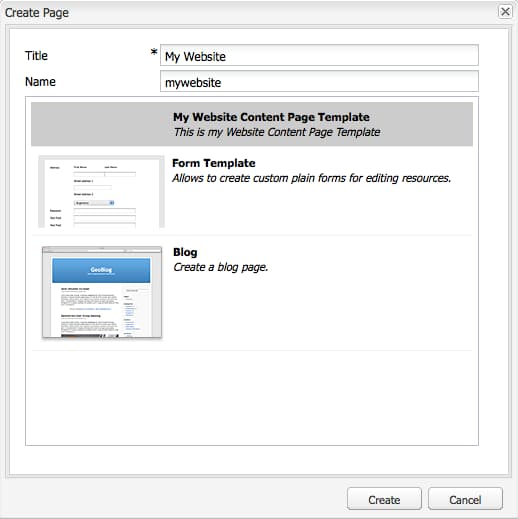Click the Name field label
Viewport: 518px width, 519px height.
point(40,82)
